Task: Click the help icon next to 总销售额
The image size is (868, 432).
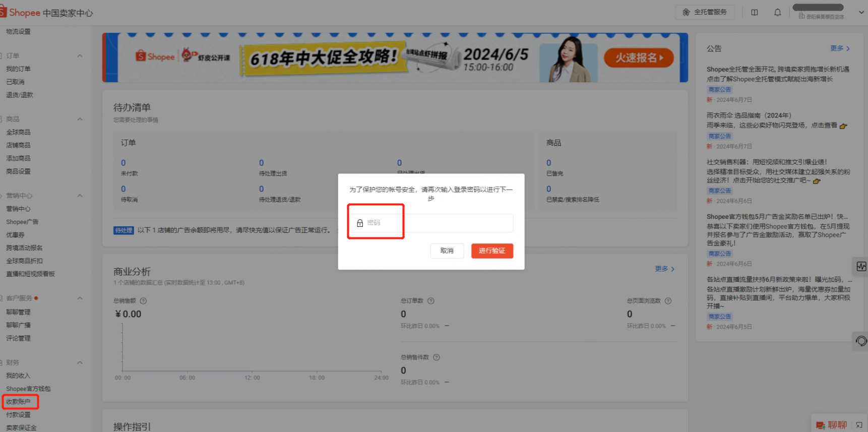Action: coord(143,301)
